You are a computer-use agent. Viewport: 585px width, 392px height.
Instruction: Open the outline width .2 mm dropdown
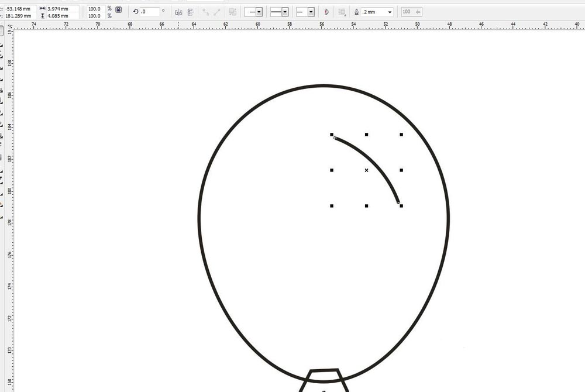click(390, 12)
